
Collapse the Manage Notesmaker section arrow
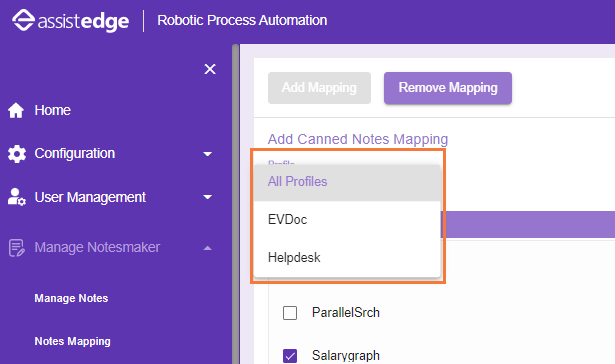208,248
